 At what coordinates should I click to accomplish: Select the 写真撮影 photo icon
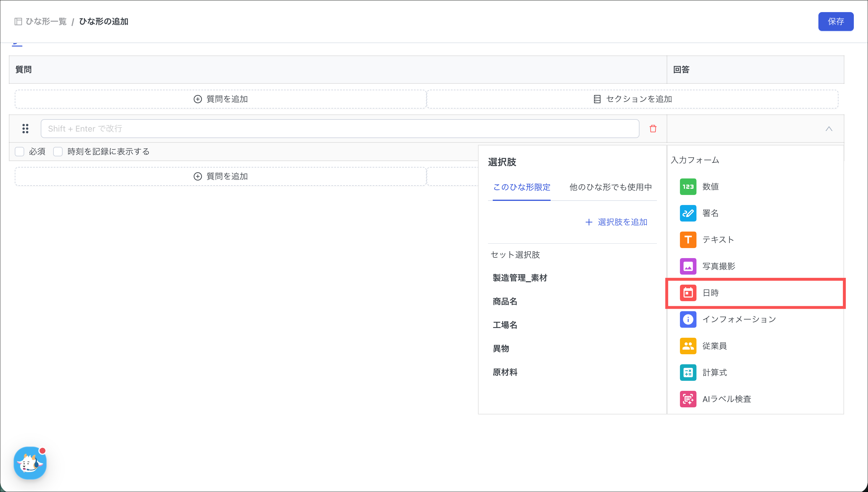tap(688, 266)
